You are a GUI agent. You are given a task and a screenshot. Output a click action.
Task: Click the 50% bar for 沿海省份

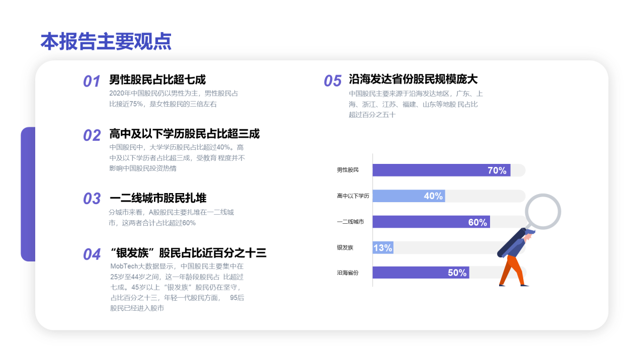click(421, 273)
